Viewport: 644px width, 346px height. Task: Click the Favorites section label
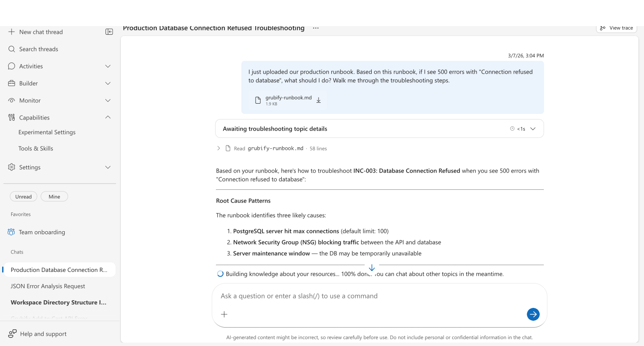click(x=21, y=214)
